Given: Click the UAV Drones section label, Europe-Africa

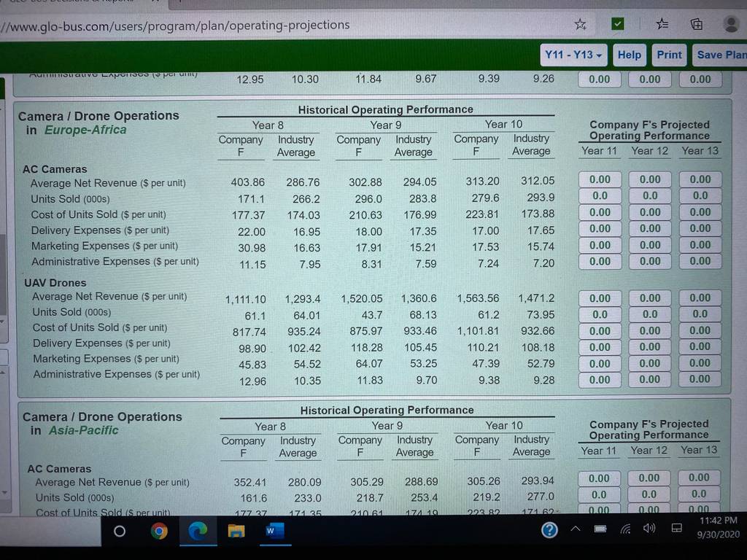Looking at the screenshot, I should pos(55,283).
